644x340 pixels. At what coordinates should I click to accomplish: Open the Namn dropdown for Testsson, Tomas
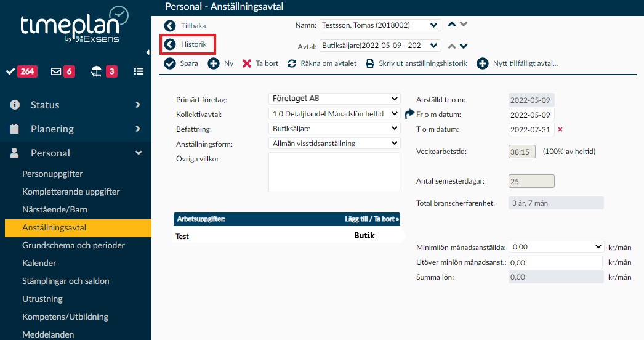point(380,25)
